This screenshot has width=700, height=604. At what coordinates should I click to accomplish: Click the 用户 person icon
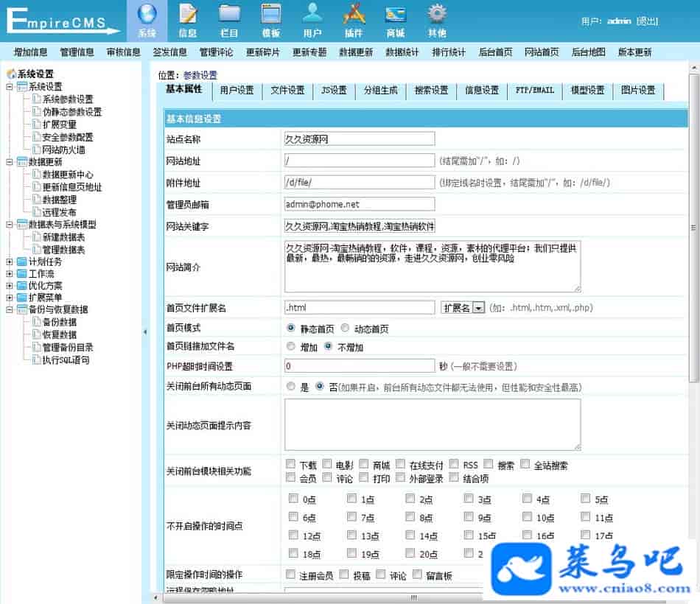point(312,15)
